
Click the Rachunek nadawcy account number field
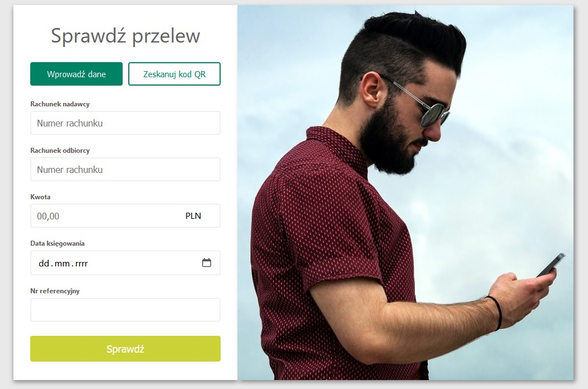pyautogui.click(x=125, y=123)
